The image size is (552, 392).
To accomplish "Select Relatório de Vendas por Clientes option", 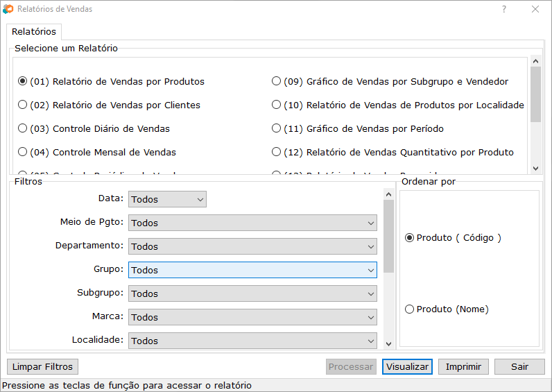I will 23,105.
